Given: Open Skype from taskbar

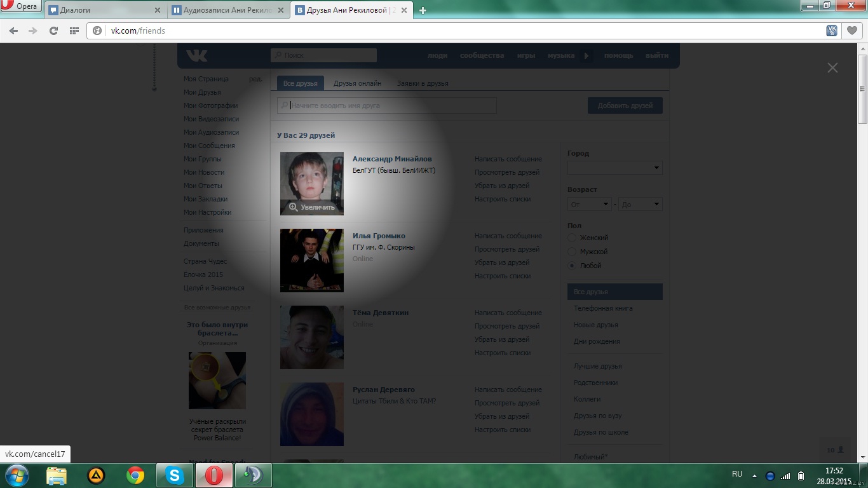Looking at the screenshot, I should point(174,475).
